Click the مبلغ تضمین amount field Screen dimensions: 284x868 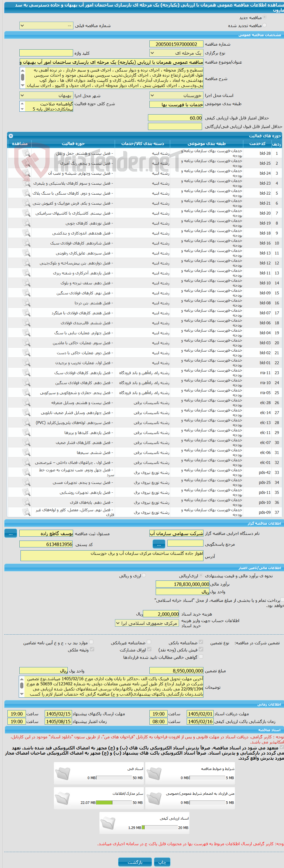176,671
